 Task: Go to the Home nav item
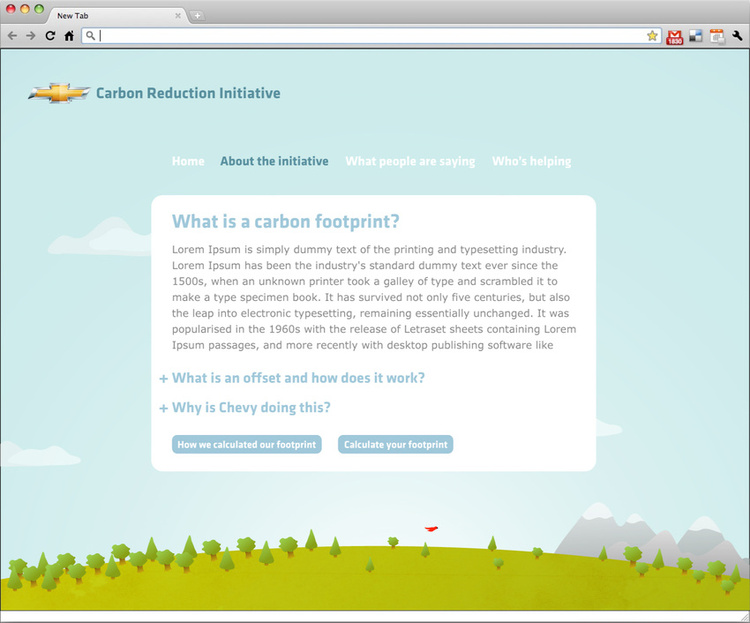(188, 161)
